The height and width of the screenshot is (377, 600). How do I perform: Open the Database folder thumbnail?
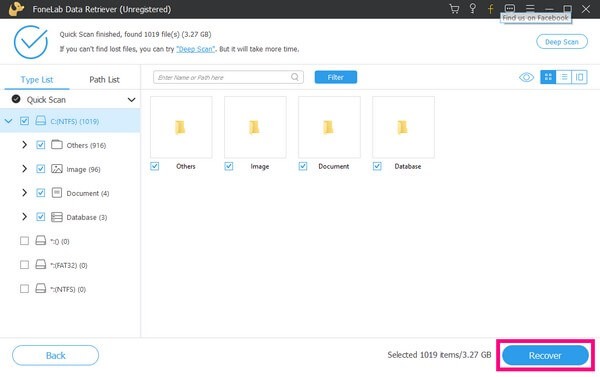403,127
